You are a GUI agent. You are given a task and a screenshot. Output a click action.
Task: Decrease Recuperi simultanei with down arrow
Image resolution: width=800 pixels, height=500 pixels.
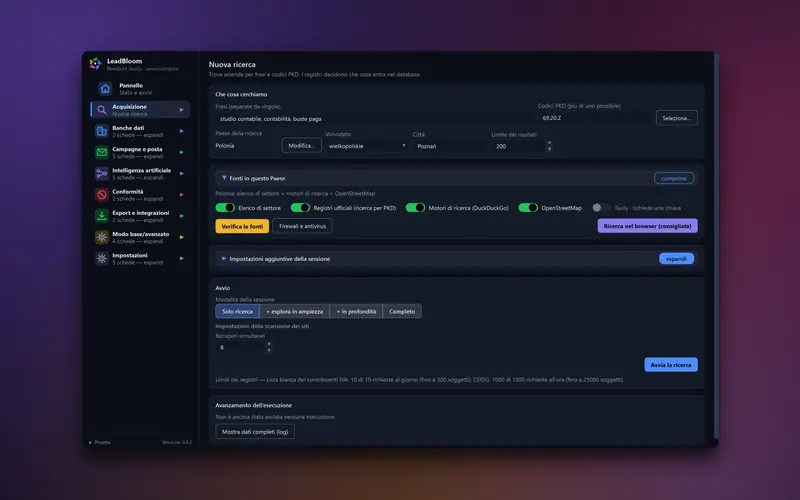tap(269, 351)
